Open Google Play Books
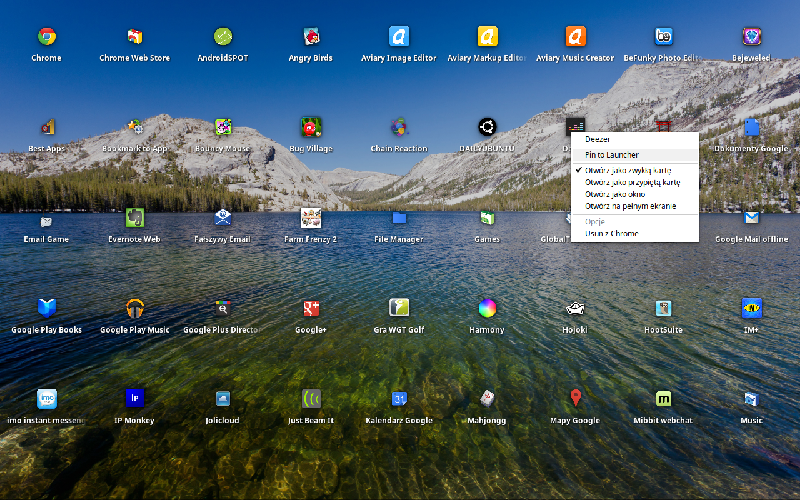 coord(46,308)
